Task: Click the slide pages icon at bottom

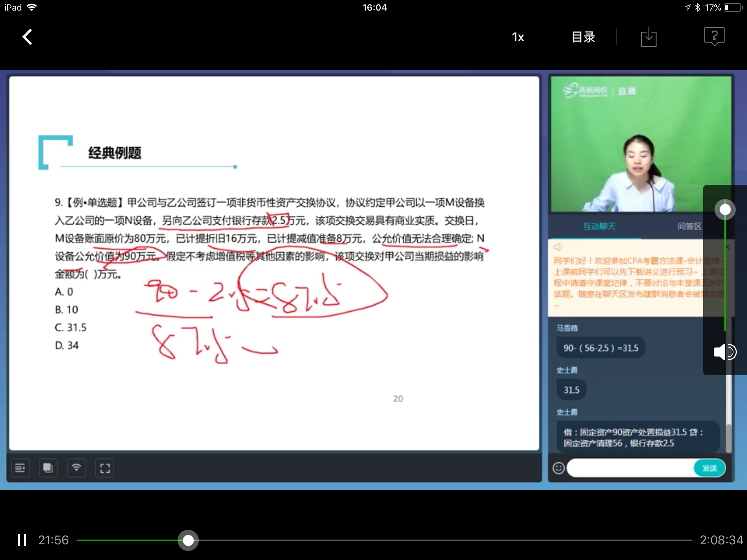Action: (x=49, y=468)
